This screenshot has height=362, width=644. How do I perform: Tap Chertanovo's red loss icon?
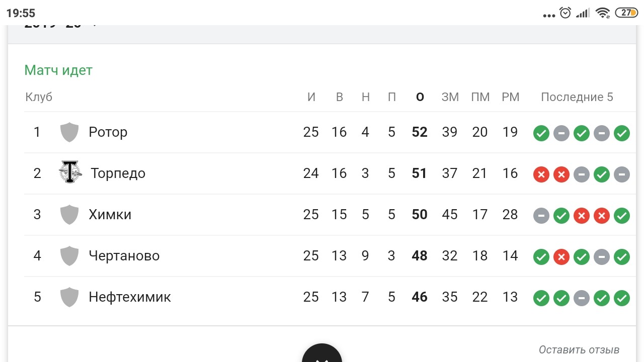coord(561,257)
